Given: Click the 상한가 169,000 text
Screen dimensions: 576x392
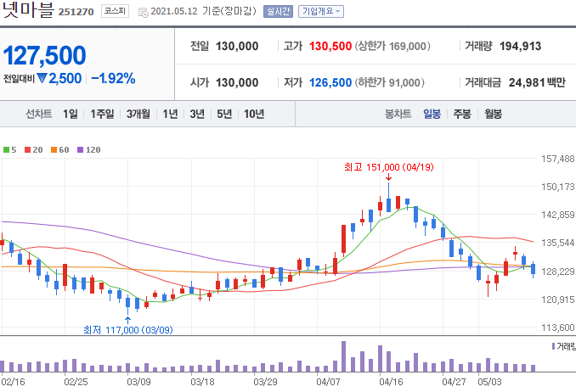Looking at the screenshot, I should click(392, 47).
